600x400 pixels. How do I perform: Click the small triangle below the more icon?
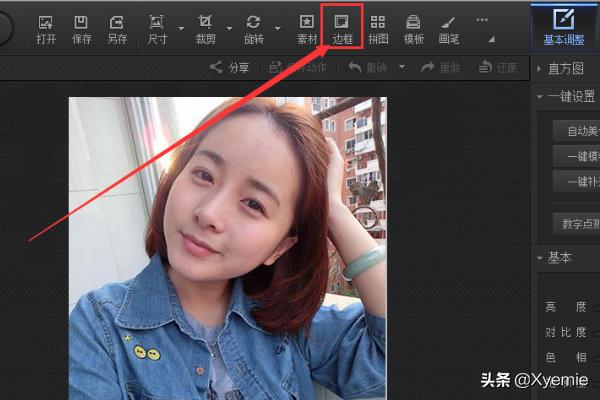(492, 39)
